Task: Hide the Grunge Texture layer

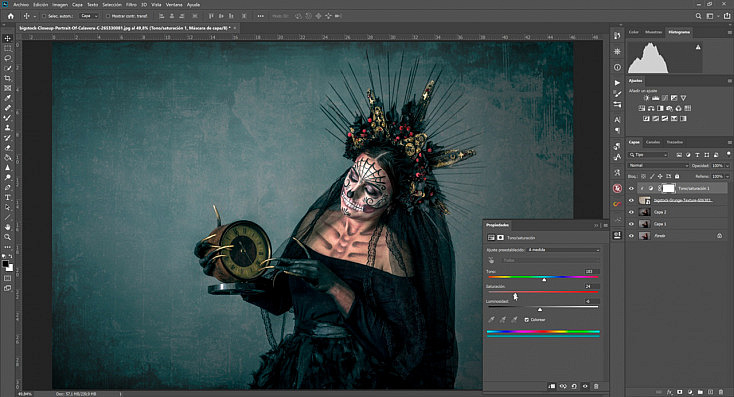Action: (x=631, y=200)
